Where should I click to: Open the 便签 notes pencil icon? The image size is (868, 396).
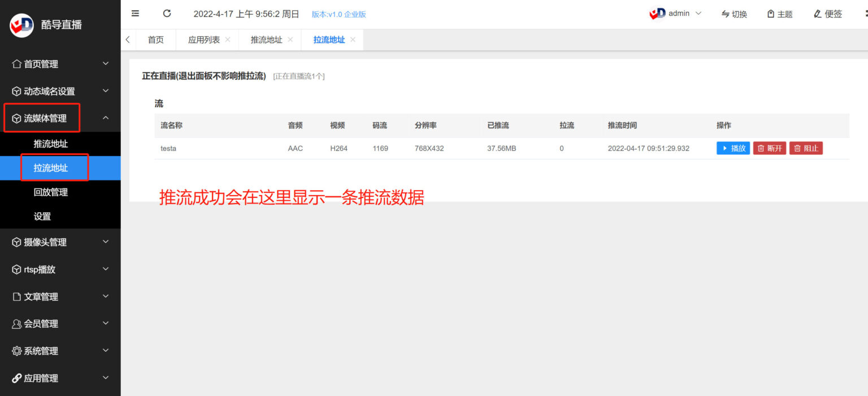[x=817, y=14]
